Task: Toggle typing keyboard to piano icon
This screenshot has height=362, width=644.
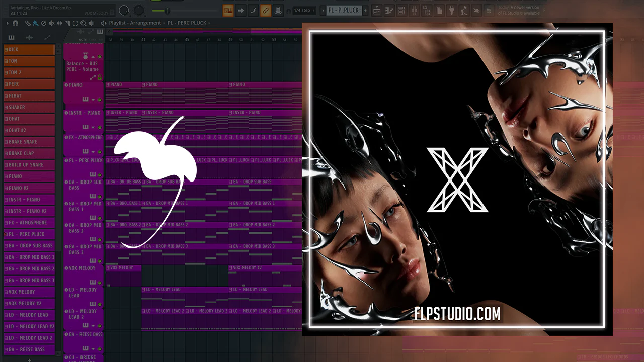Action: [x=228, y=11]
